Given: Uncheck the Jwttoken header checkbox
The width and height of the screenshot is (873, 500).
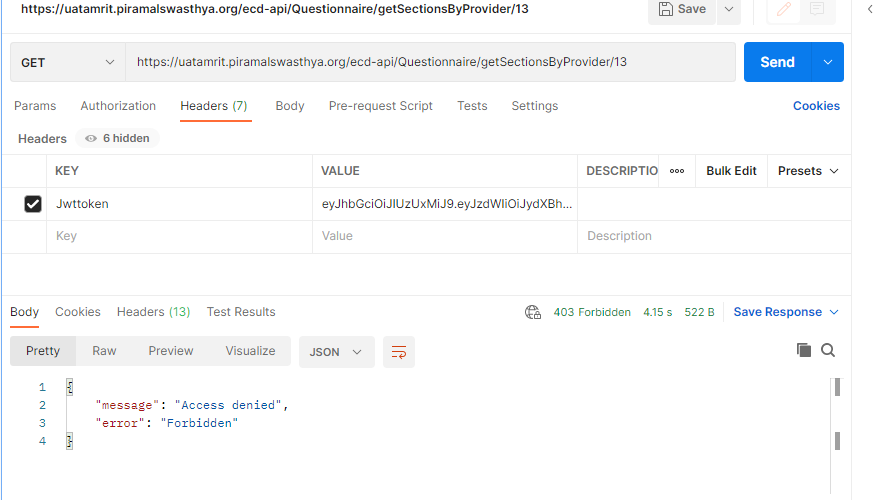Looking at the screenshot, I should coord(33,204).
